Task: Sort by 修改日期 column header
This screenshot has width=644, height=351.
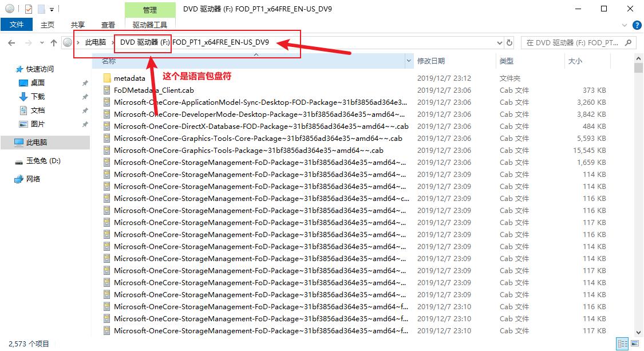Action: click(431, 61)
